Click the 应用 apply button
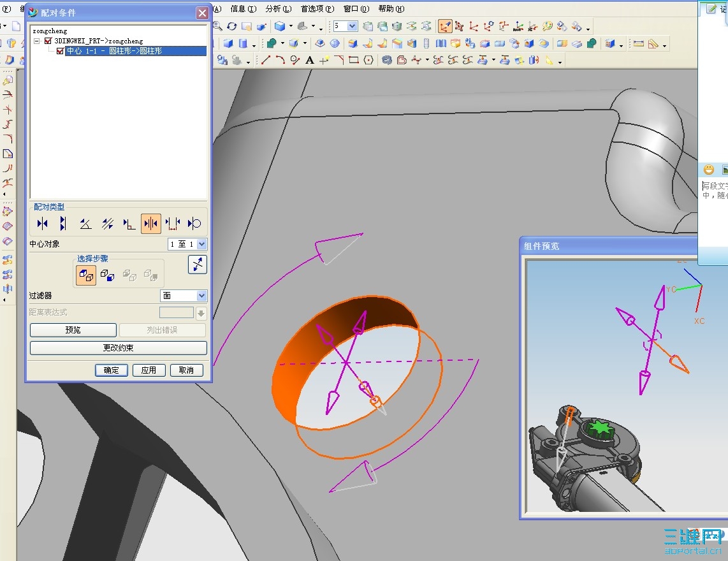This screenshot has width=728, height=561. (149, 370)
